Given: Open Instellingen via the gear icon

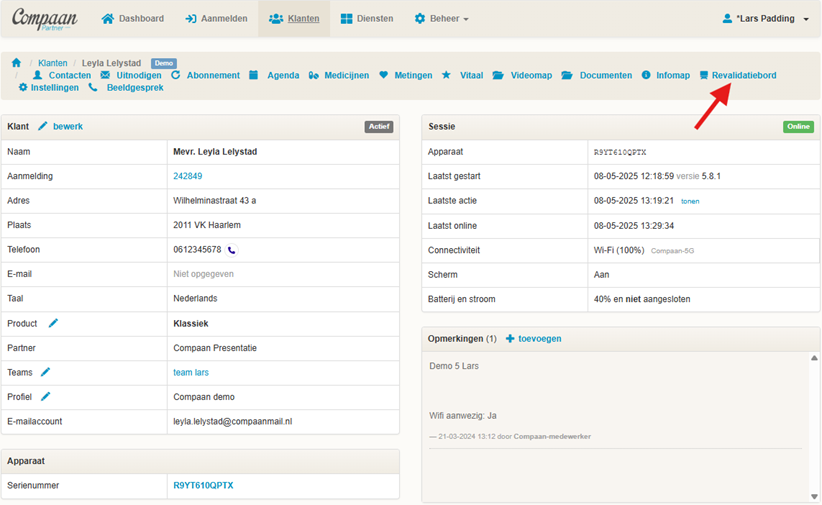Looking at the screenshot, I should click(x=23, y=88).
